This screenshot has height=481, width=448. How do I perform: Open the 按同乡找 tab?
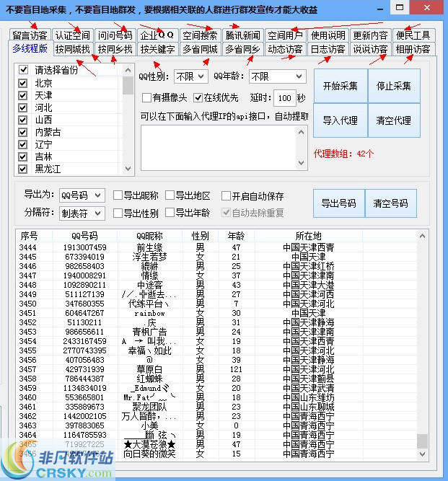click(x=115, y=49)
